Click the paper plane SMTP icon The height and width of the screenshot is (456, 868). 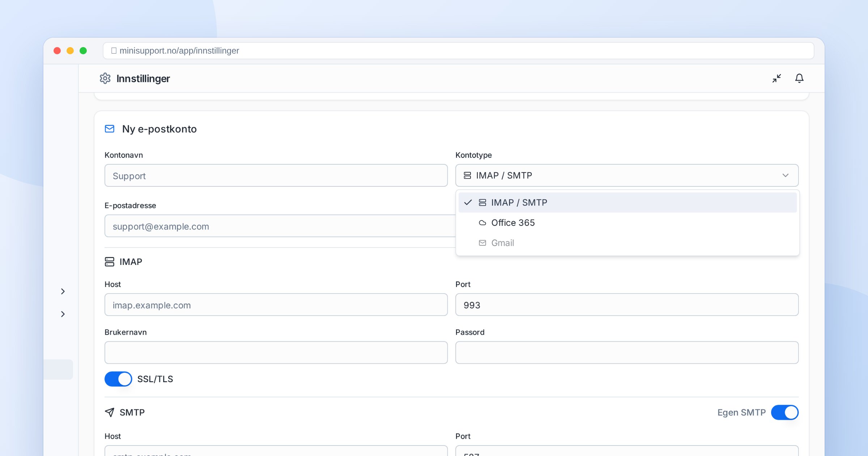[110, 412]
